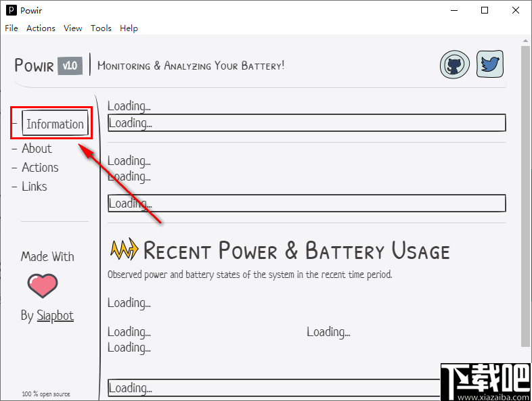Minimize the Powir window
The image size is (532, 401).
(454, 11)
